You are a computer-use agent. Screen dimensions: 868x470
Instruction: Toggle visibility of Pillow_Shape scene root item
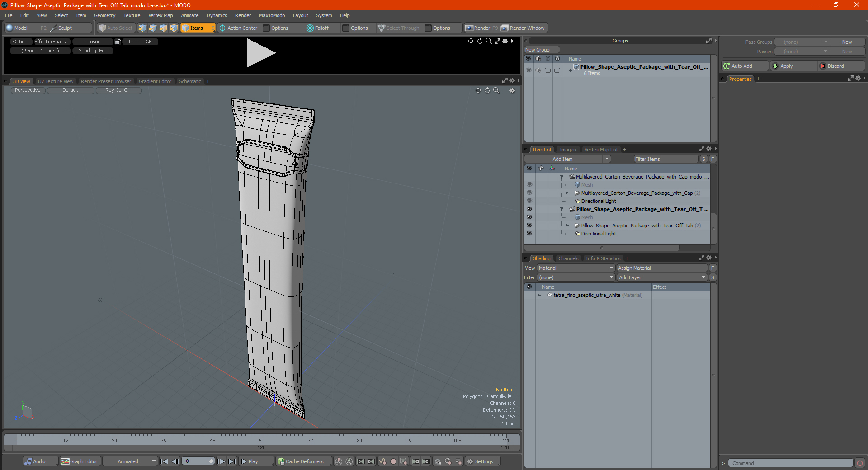coord(529,209)
